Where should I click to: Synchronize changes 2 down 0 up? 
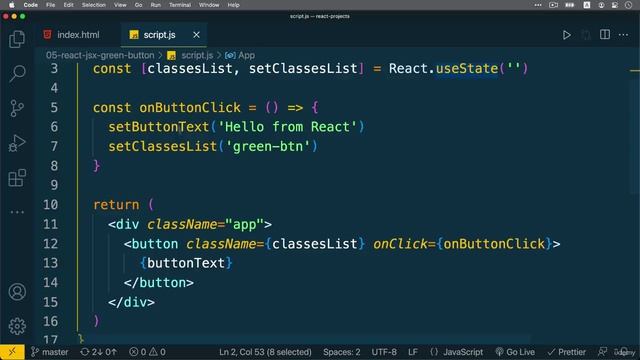(98, 352)
